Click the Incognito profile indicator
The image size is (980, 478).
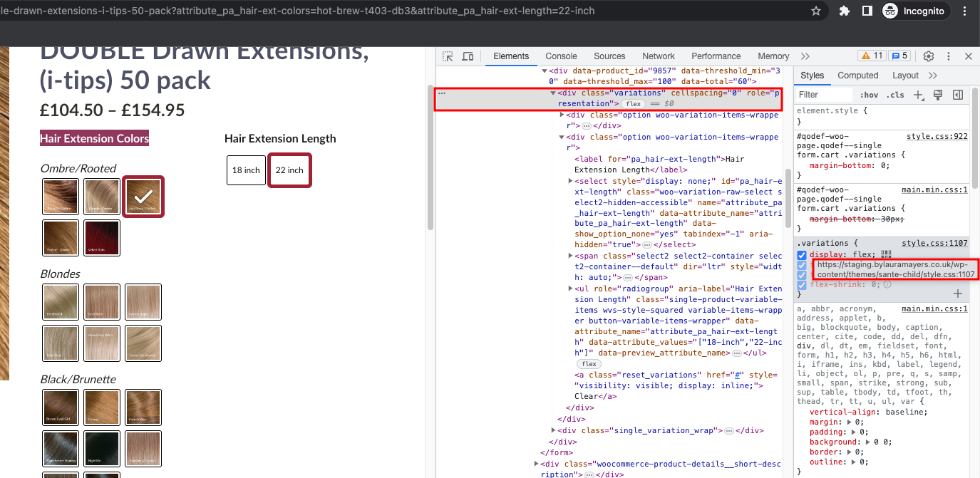pyautogui.click(x=914, y=11)
